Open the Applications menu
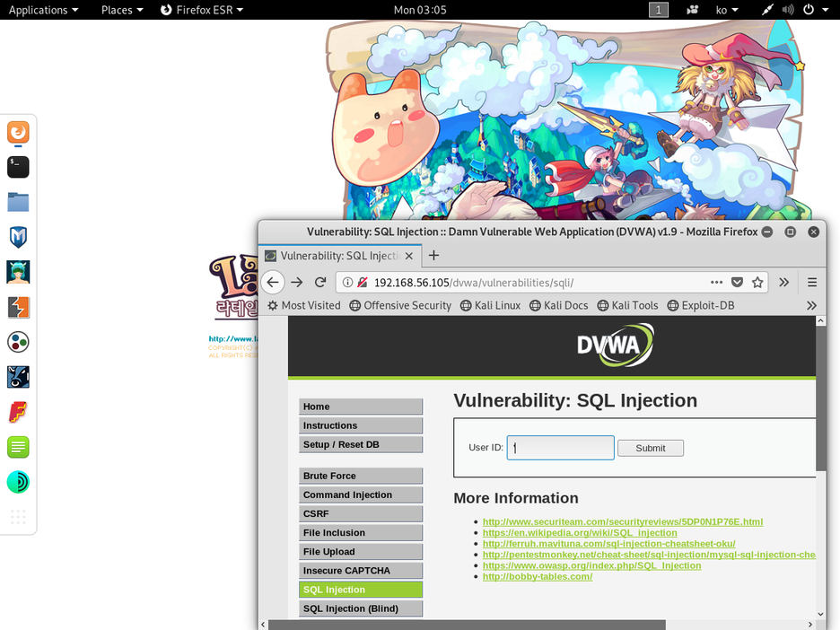Image resolution: width=840 pixels, height=630 pixels. (43, 10)
